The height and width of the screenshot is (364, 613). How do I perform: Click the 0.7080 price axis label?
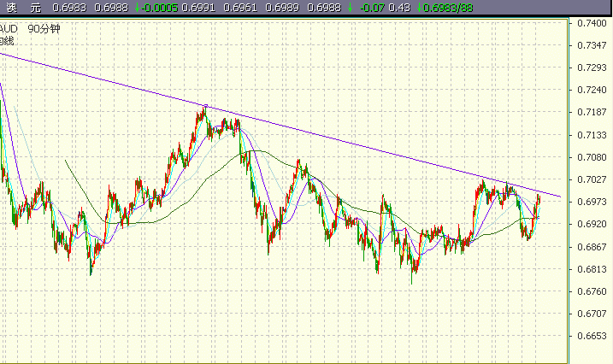pyautogui.click(x=592, y=157)
